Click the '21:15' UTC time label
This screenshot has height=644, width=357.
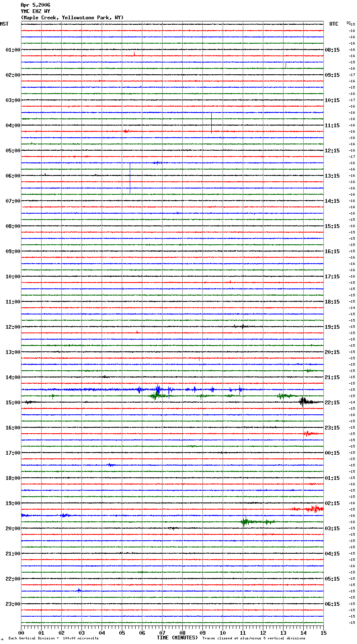click(x=332, y=377)
